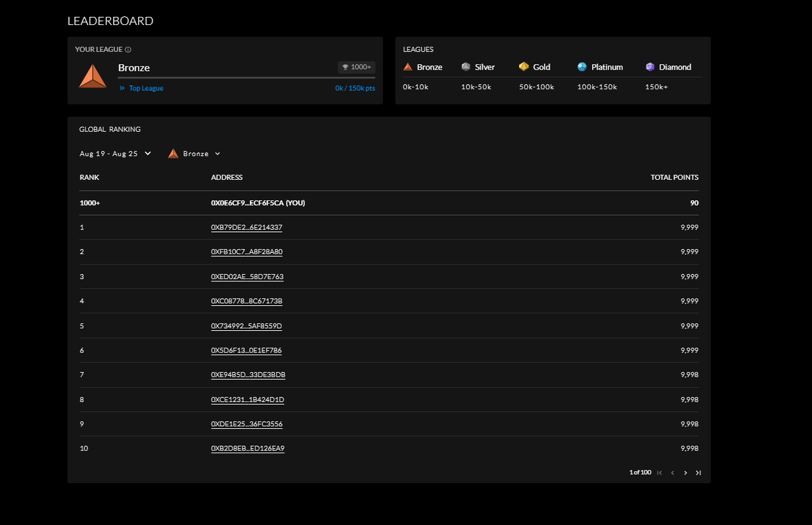The width and height of the screenshot is (812, 525).
Task: Go to the previous rankings page
Action: [673, 473]
